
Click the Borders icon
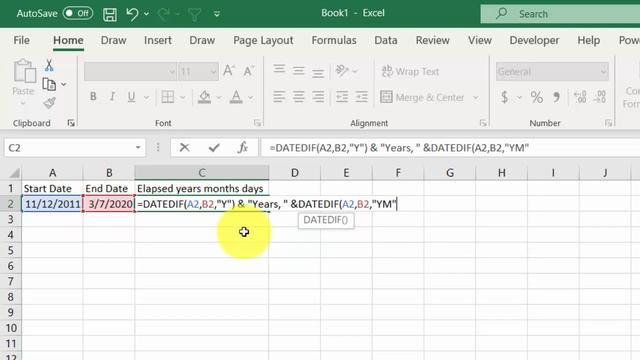pyautogui.click(x=168, y=97)
